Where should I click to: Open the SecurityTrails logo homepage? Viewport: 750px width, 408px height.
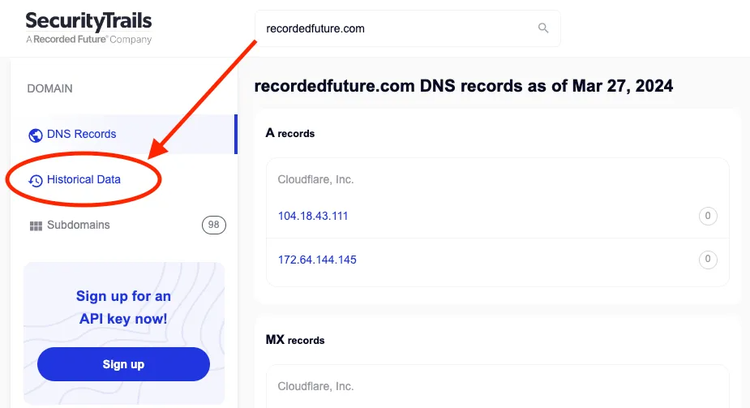(x=88, y=28)
